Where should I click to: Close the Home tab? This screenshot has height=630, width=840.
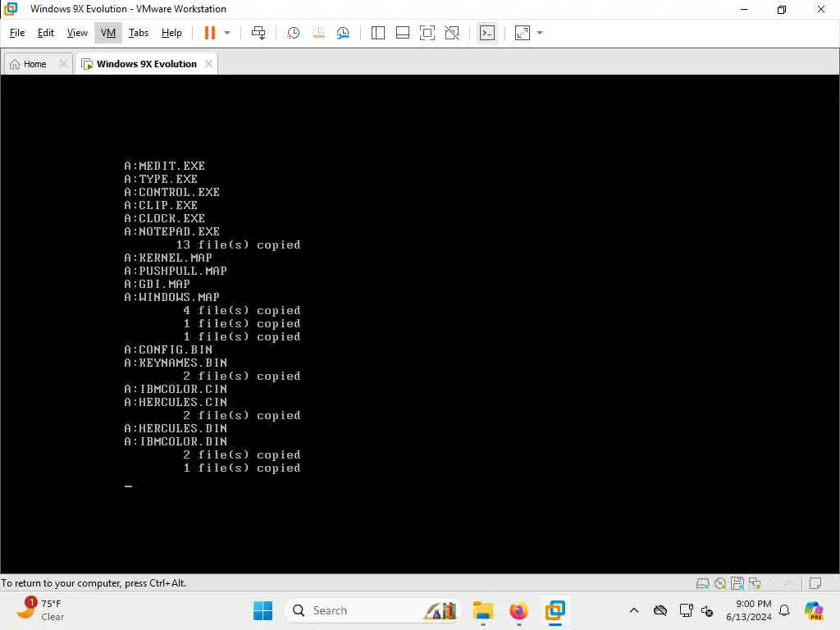click(63, 64)
